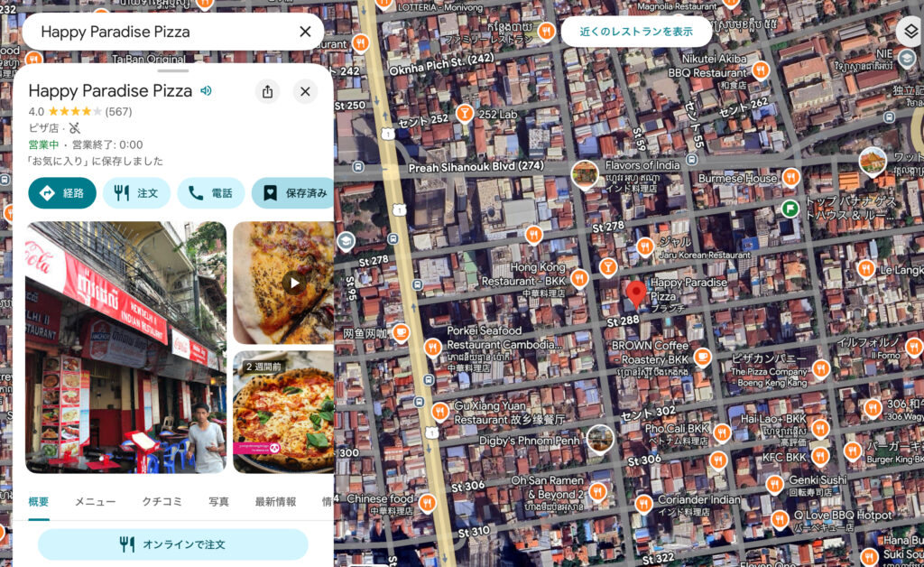
Task: Play audio pronunciation of Happy Paradise Pizza
Action: 207,91
